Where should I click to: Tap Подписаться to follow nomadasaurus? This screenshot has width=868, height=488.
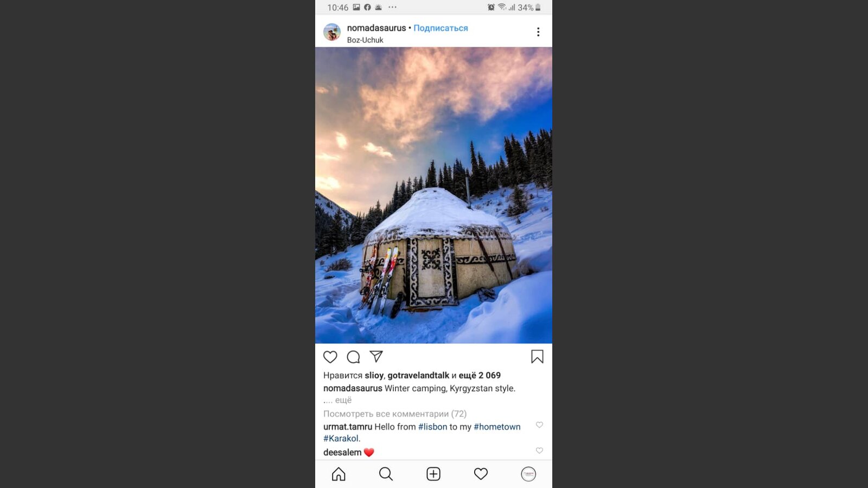tap(441, 28)
